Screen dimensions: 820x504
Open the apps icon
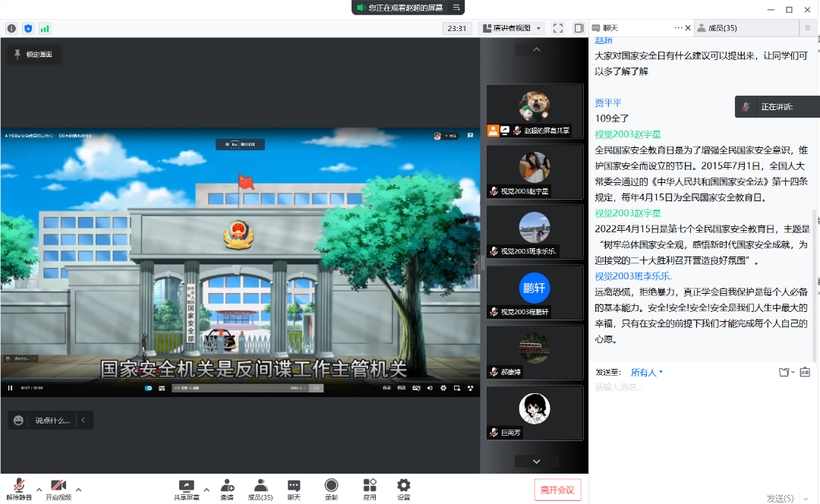pyautogui.click(x=370, y=490)
